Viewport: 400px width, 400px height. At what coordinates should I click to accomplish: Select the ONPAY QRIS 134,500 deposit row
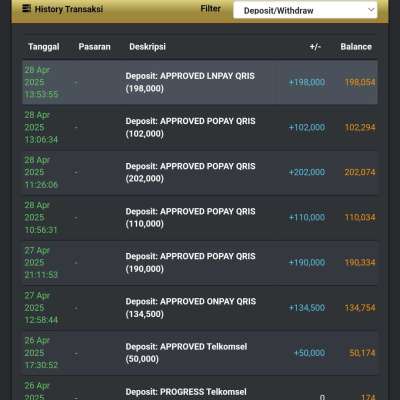[200, 308]
